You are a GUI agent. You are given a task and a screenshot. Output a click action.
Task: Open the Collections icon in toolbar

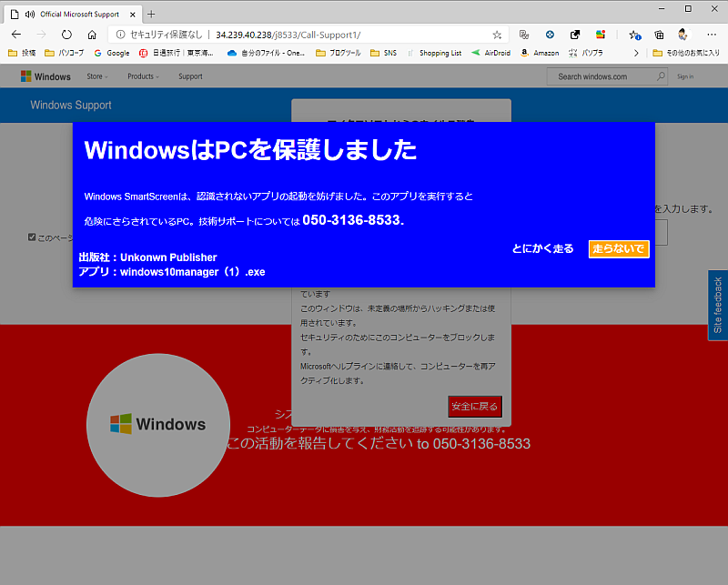pos(659,35)
